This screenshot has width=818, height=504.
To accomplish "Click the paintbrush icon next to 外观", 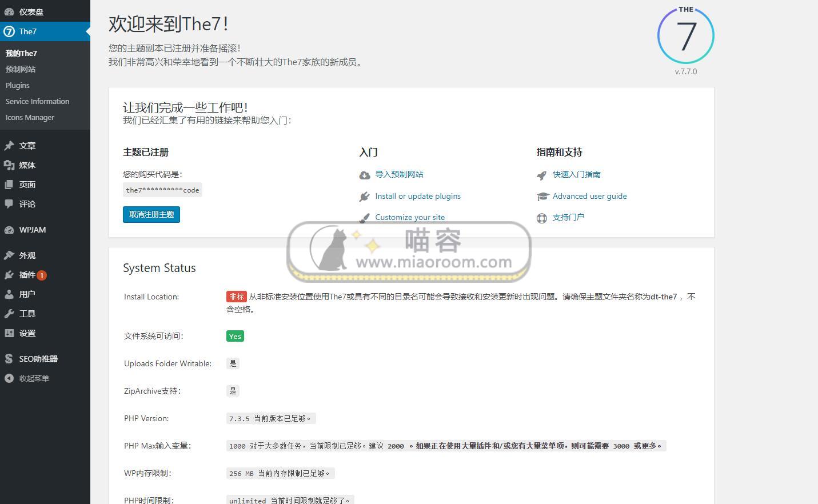I will coord(9,255).
